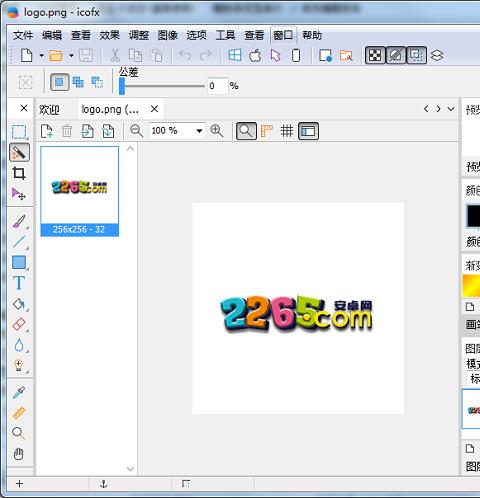Toggle the transparency checkerboard display

pyautogui.click(x=375, y=55)
